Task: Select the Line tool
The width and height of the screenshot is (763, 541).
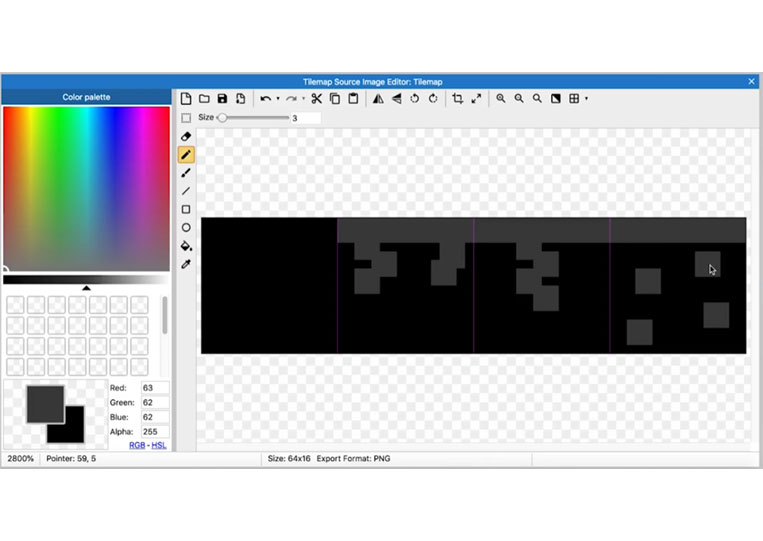Action: [186, 191]
